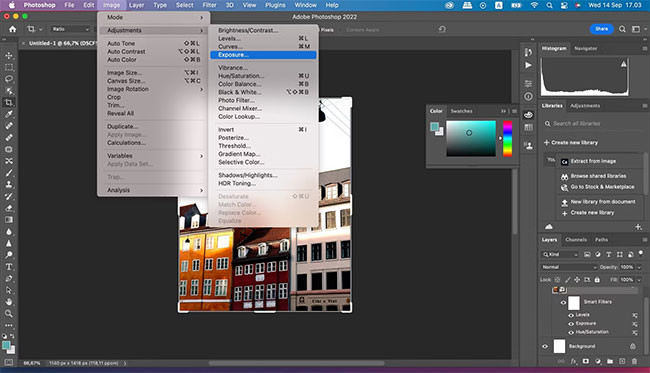Toggle the Levels smart filter eye
This screenshot has height=373, width=650.
(x=571, y=315)
